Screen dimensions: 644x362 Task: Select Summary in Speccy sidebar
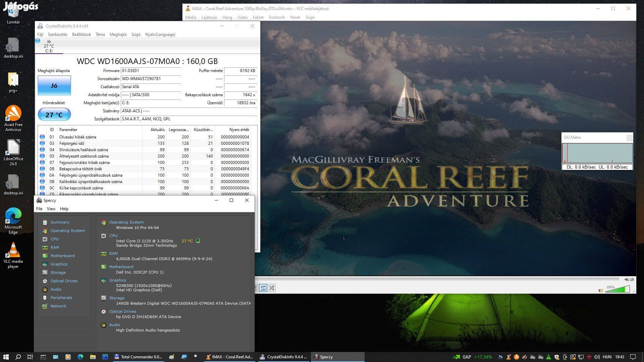coord(60,222)
